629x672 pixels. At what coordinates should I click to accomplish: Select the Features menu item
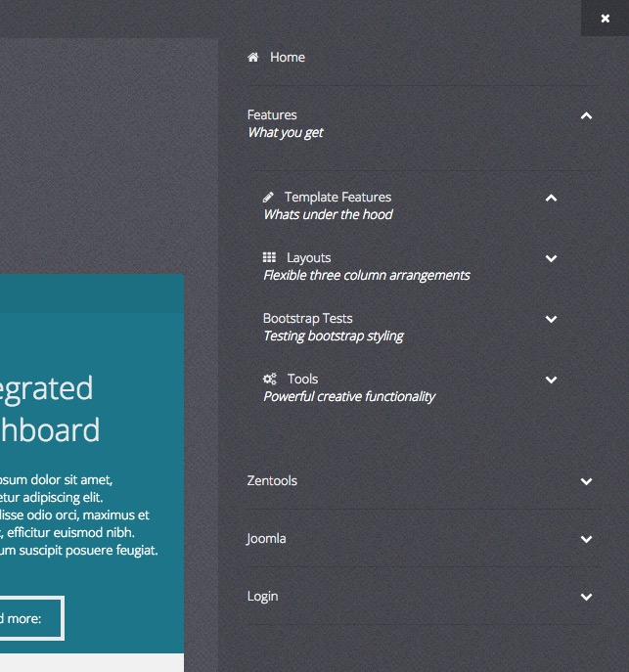point(272,115)
